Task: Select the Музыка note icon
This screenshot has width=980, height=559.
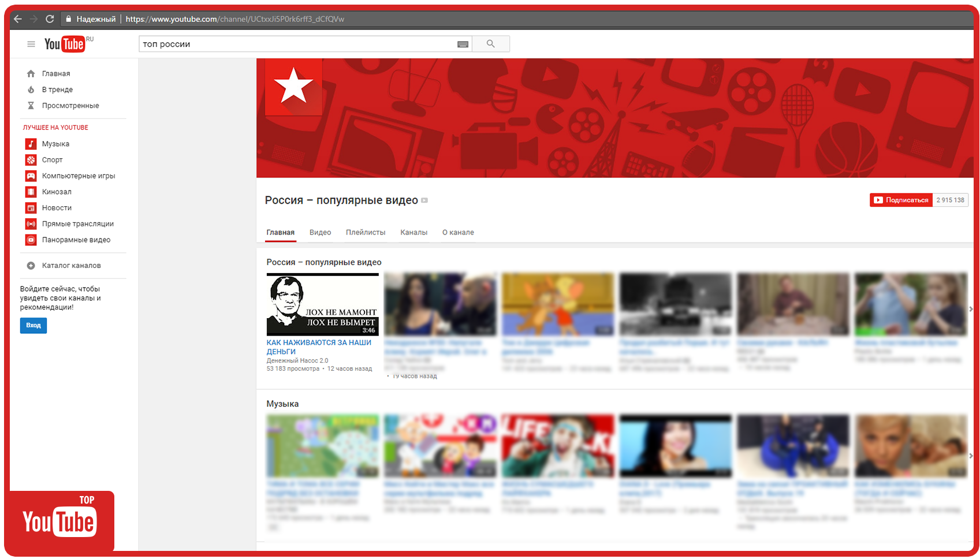Action: 31,144
